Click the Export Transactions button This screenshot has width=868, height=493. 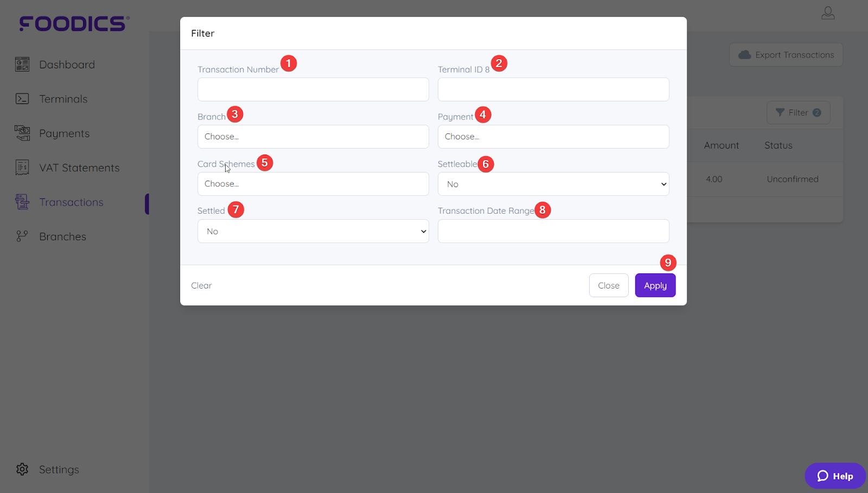(x=785, y=54)
